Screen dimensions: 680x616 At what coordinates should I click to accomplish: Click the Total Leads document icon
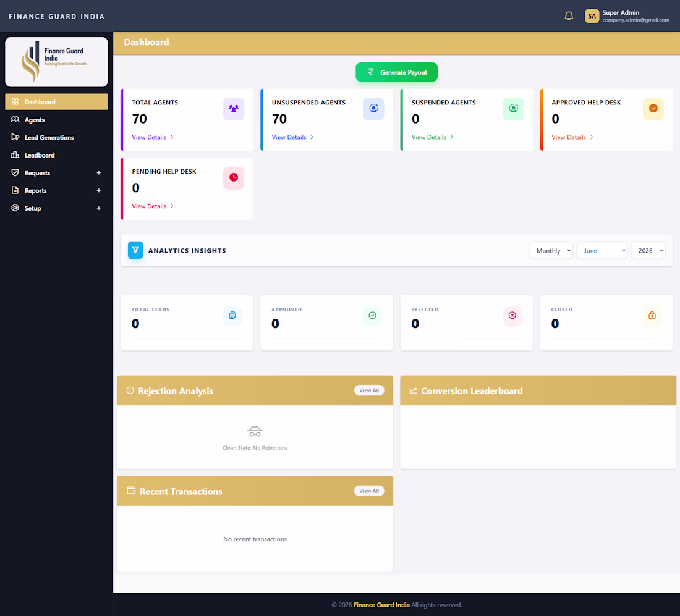pos(232,316)
